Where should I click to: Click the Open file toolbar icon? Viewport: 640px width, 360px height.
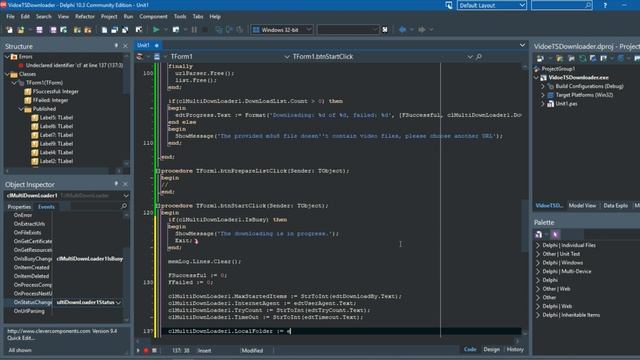click(x=20, y=30)
